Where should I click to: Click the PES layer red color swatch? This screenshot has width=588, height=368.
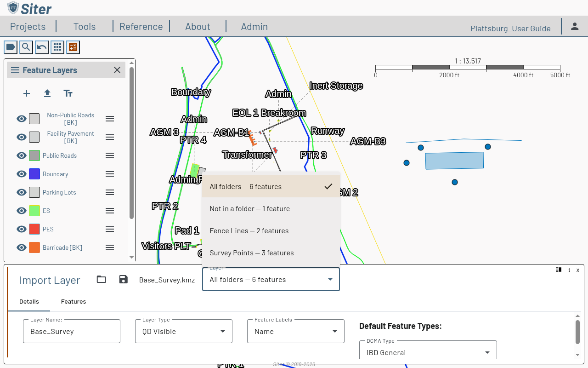(34, 229)
